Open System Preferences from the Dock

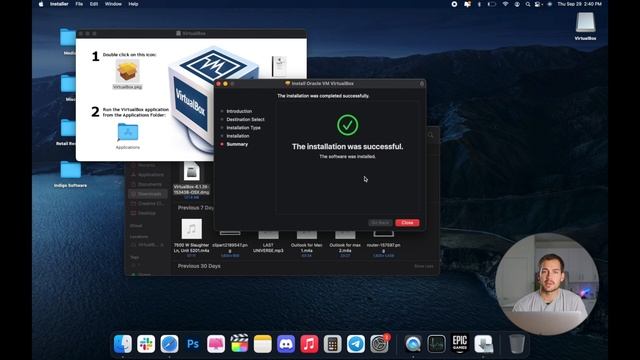point(379,344)
